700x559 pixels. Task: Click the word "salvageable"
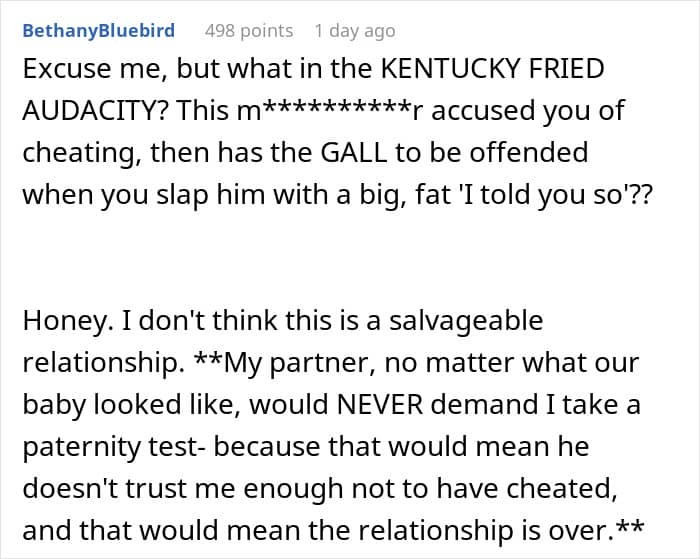(x=462, y=321)
